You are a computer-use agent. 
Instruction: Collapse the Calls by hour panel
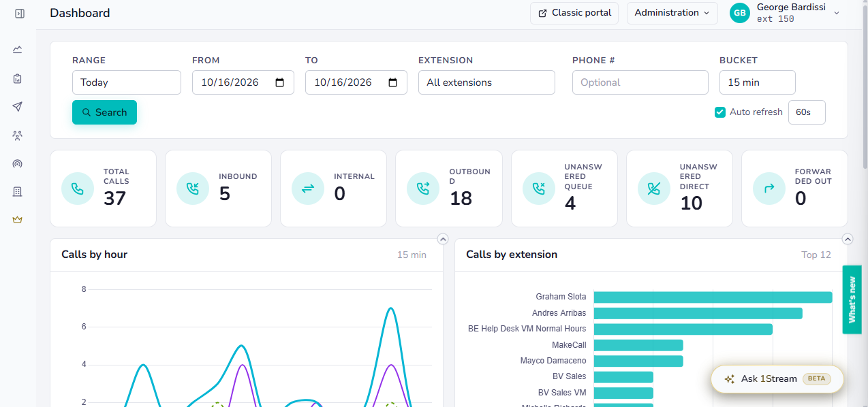point(443,239)
